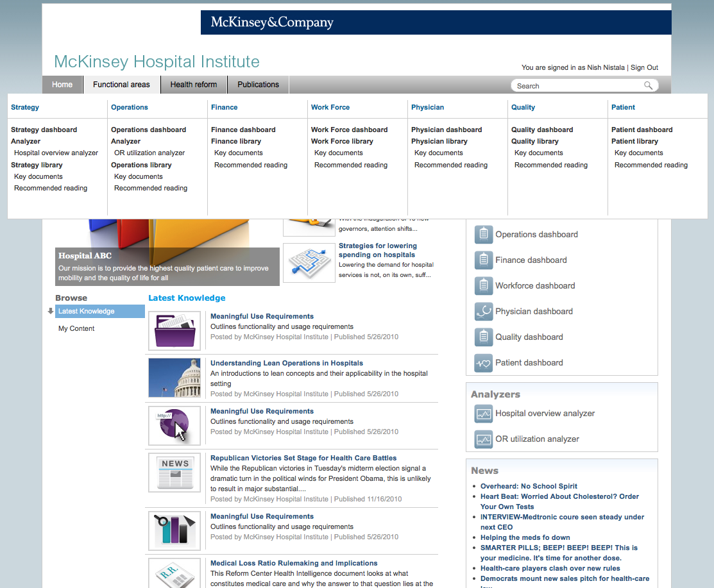Open the Strategy column heading
Screen dimensions: 714x588
[25, 108]
